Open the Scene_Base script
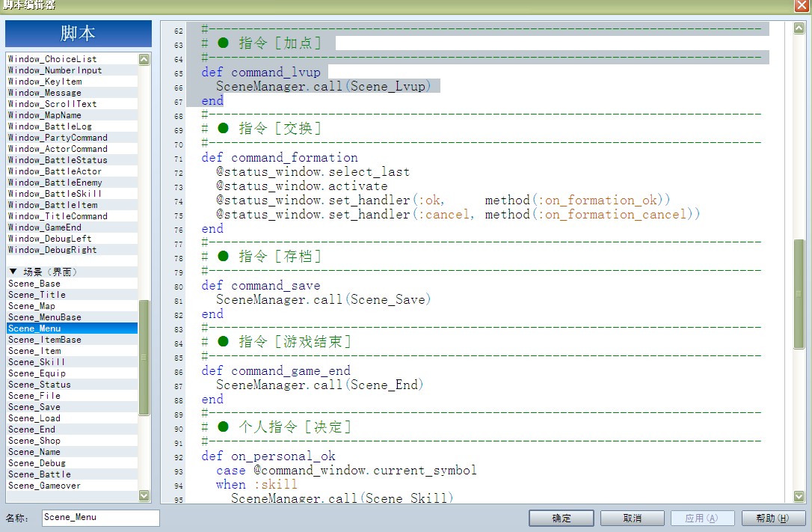 click(x=72, y=284)
